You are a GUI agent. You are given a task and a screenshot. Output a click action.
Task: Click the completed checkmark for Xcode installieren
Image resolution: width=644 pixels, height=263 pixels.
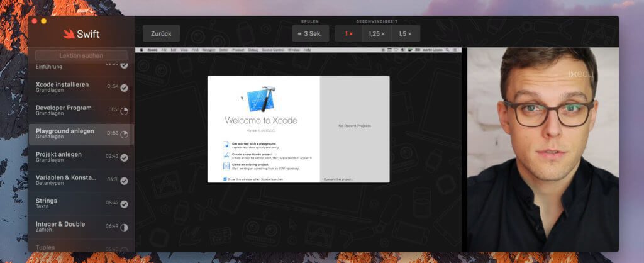tap(124, 88)
